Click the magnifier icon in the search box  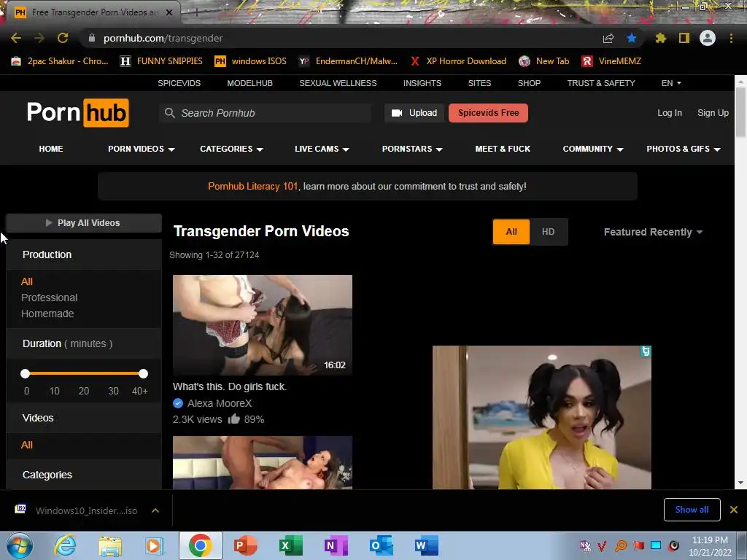169,113
